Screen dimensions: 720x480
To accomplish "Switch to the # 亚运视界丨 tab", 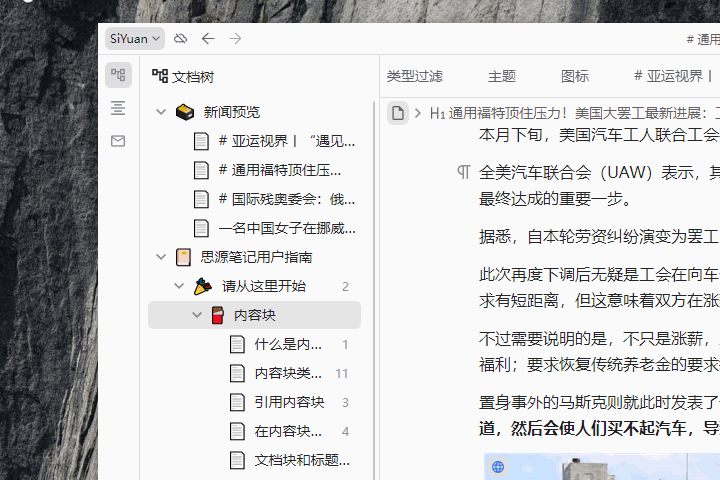I will (673, 76).
